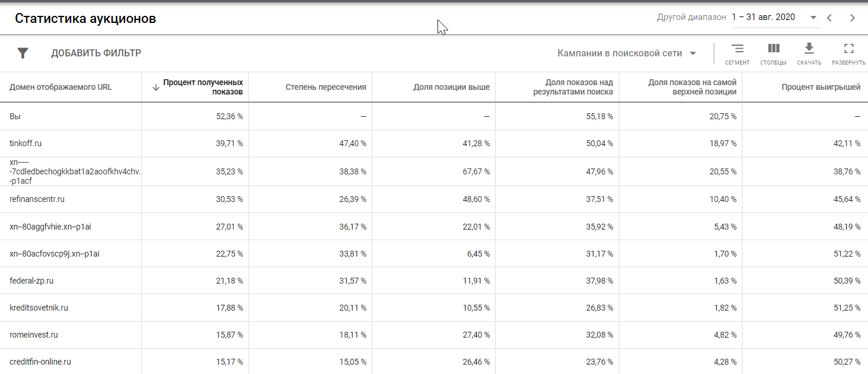
Task: Sort by Доля позиции выше column
Action: click(451, 87)
